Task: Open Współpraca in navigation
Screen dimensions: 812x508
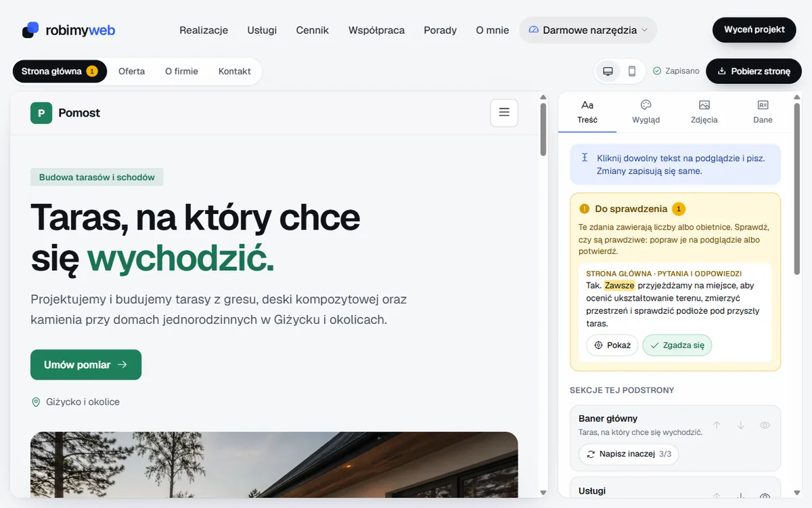Action: 376,30
